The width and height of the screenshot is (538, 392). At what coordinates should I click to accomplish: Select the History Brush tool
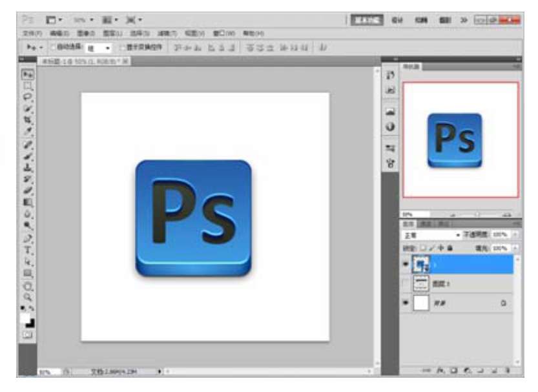[28, 179]
